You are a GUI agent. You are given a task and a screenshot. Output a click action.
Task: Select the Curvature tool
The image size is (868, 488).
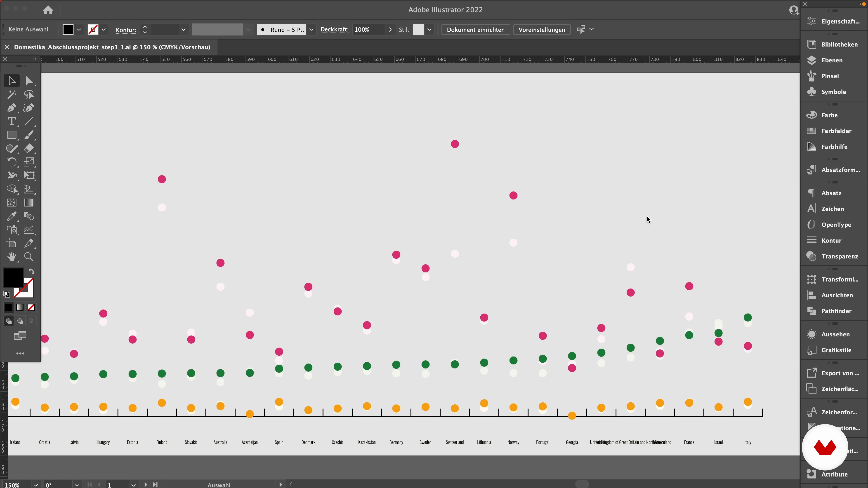pos(29,108)
